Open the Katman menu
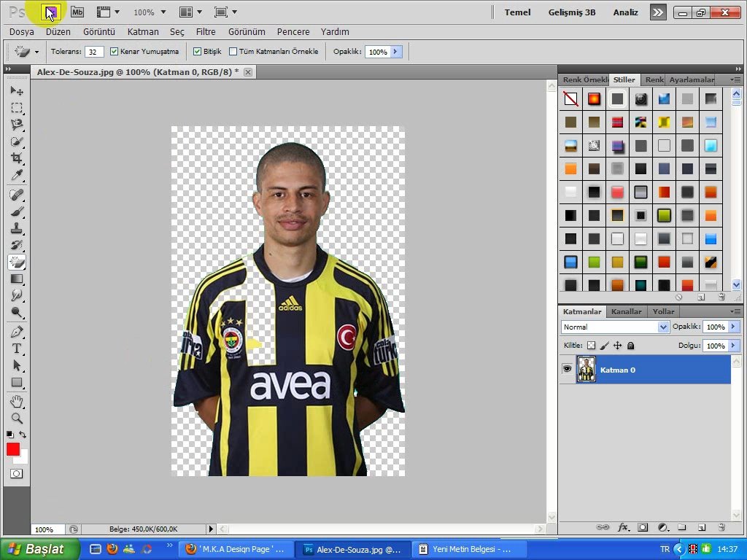Viewport: 747px width, 560px height. pos(143,32)
